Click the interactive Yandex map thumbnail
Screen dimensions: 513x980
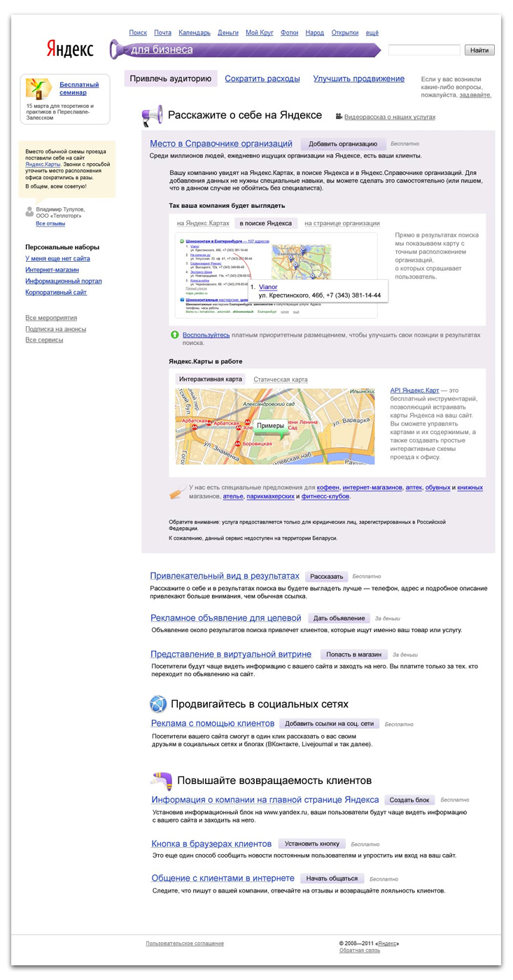pos(274,426)
